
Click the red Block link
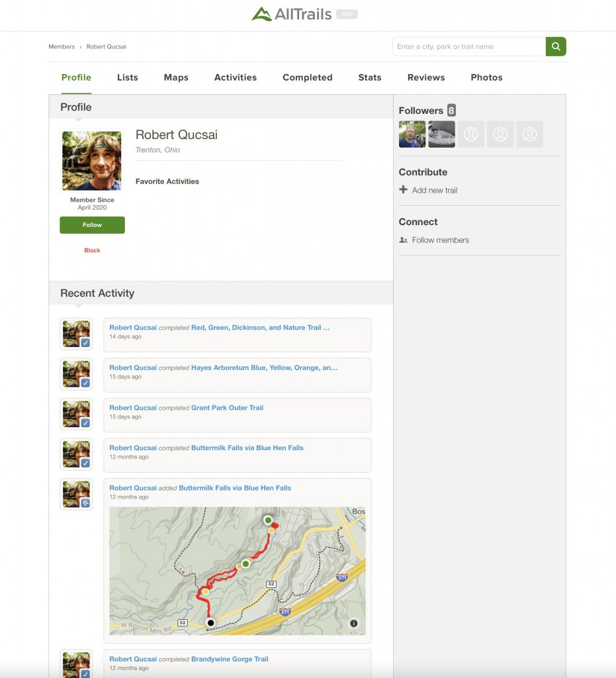(x=92, y=250)
